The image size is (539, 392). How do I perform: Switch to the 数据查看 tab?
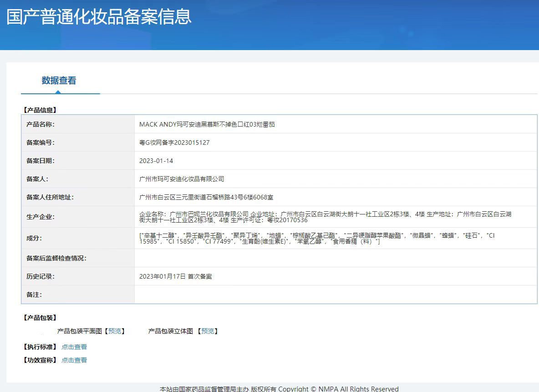coord(58,80)
